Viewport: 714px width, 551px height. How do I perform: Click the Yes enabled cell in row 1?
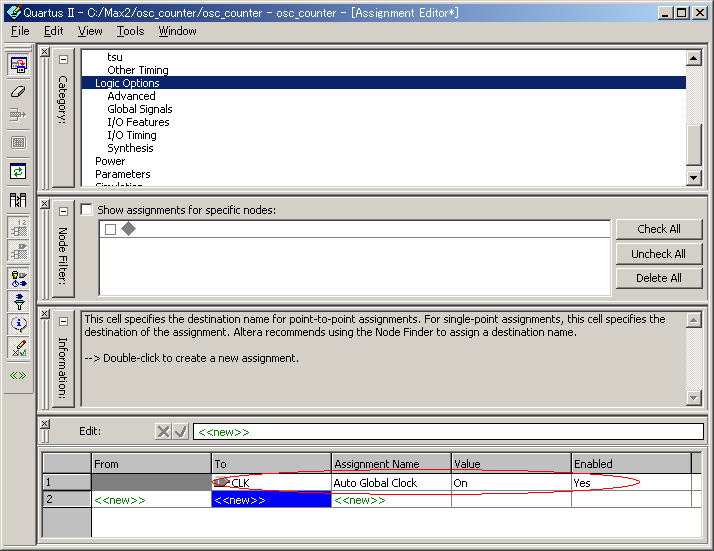(x=631, y=483)
